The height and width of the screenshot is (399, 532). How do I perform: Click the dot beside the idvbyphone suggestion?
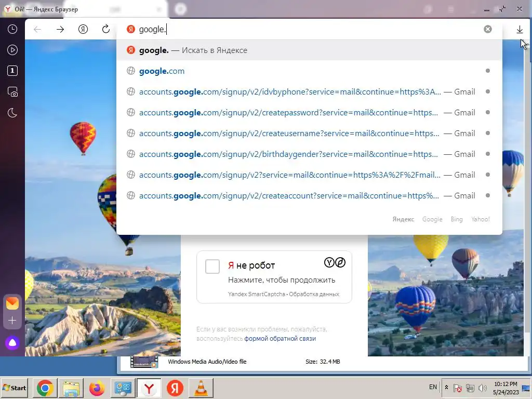click(x=487, y=91)
